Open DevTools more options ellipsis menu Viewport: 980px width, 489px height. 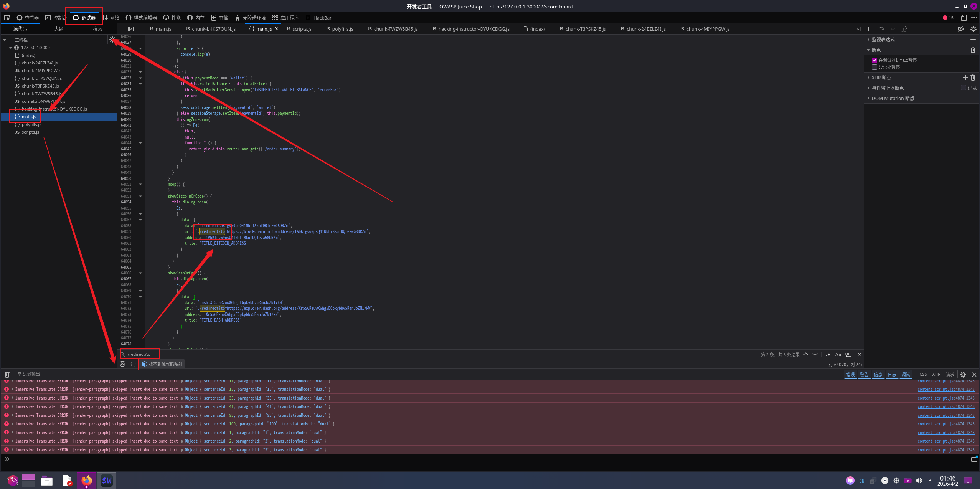click(974, 18)
